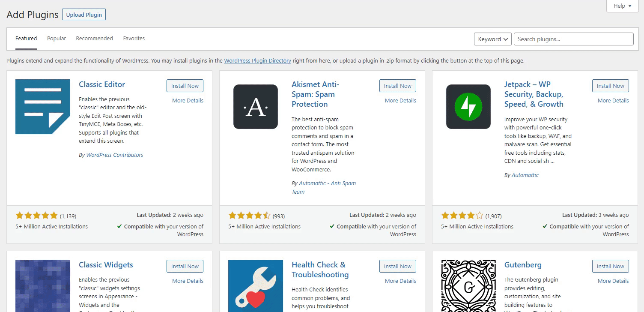Click the Classic Editor title link
Image resolution: width=644 pixels, height=312 pixels.
coord(102,84)
